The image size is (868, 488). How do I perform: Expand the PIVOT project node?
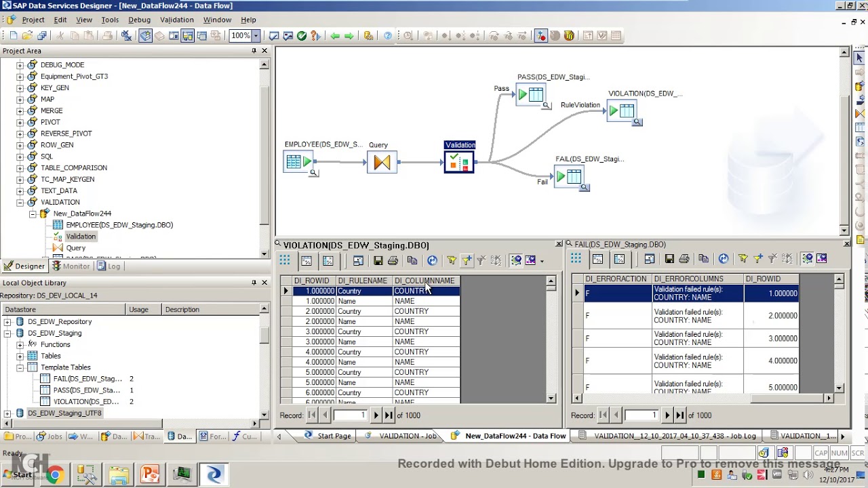(x=20, y=122)
